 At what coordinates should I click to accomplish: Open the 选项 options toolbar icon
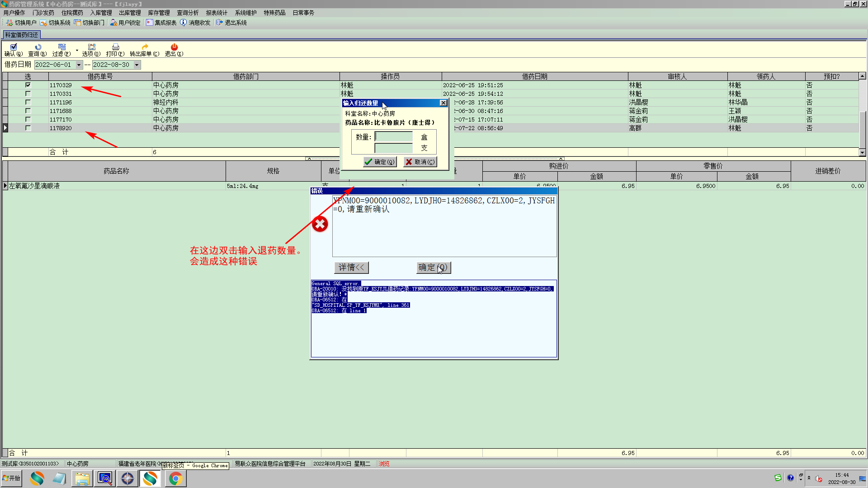(x=91, y=47)
